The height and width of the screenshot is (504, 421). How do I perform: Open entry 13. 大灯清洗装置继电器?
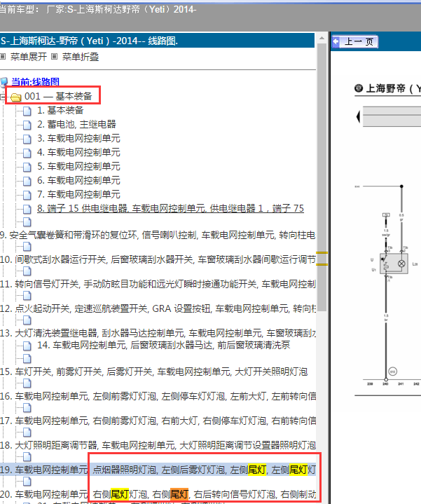158,333
